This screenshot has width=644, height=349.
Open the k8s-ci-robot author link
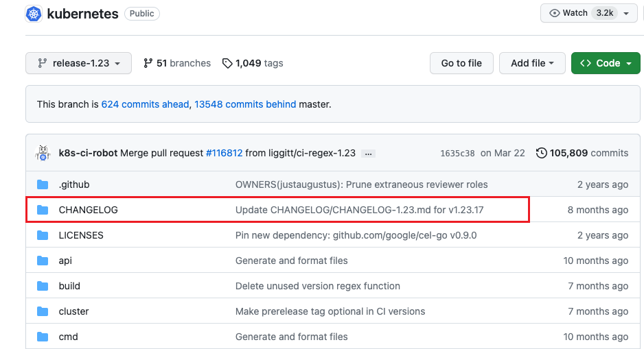[x=88, y=153]
